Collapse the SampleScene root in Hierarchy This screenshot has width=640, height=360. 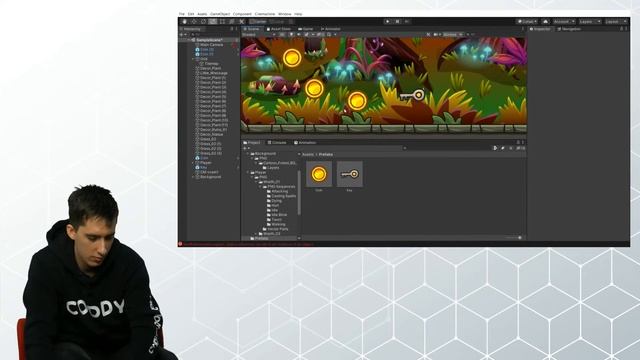click(x=189, y=40)
